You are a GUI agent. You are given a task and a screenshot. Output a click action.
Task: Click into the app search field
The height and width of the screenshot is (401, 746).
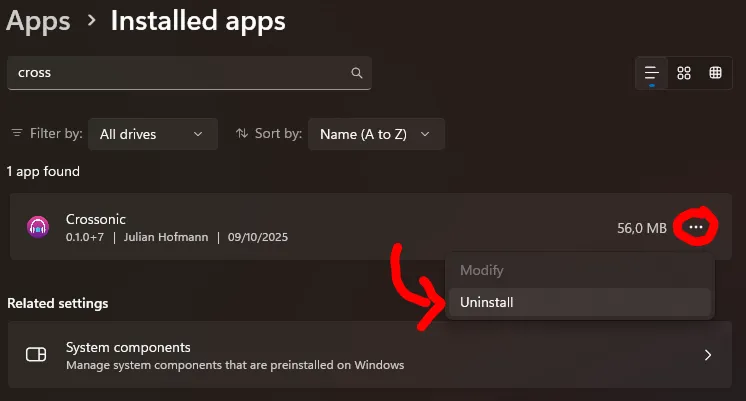click(189, 73)
